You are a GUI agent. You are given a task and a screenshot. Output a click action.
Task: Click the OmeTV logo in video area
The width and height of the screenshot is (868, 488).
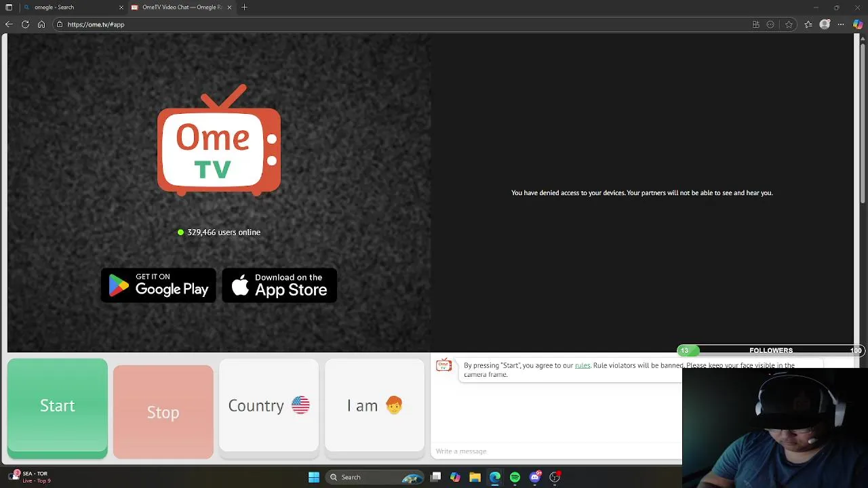pos(219,140)
